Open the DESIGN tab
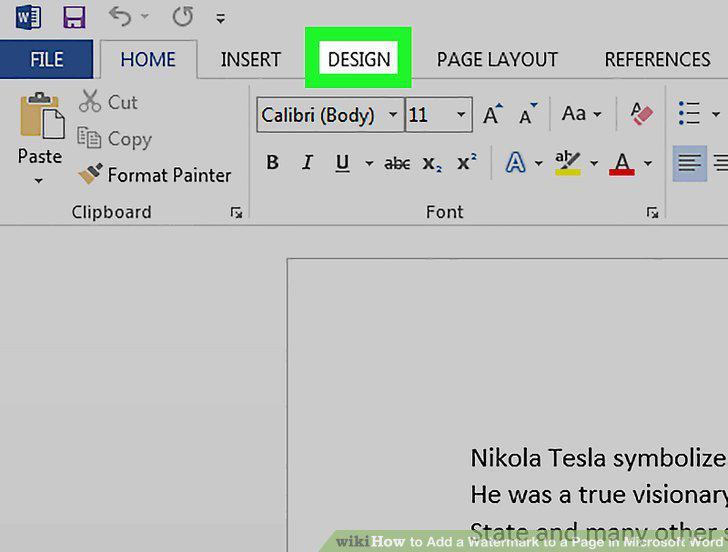The width and height of the screenshot is (728, 552). [359, 59]
